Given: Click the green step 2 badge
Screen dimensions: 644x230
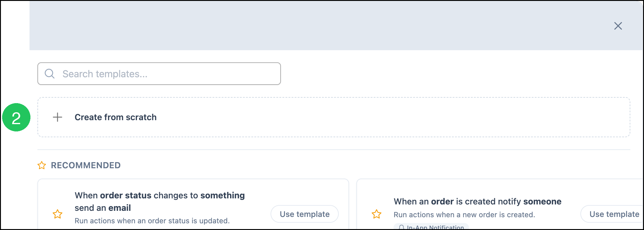Looking at the screenshot, I should click(16, 117).
